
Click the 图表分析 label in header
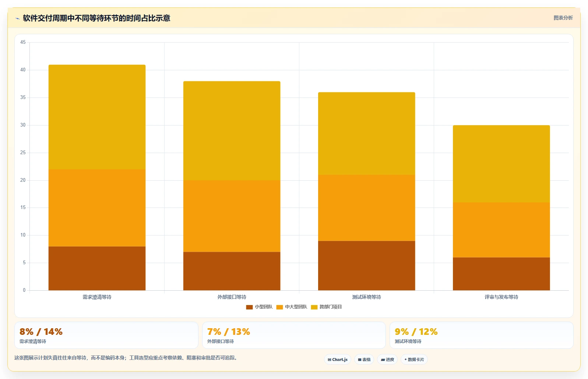tap(563, 18)
